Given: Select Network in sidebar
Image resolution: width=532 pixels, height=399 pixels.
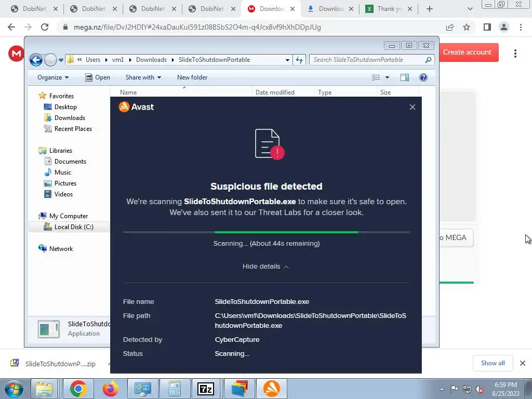Looking at the screenshot, I should (x=61, y=249).
